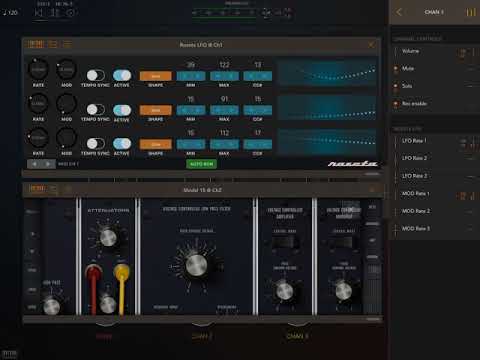Toggle ACTIVE switch for third LFO
Screen dimensions: 480x360
point(122,144)
